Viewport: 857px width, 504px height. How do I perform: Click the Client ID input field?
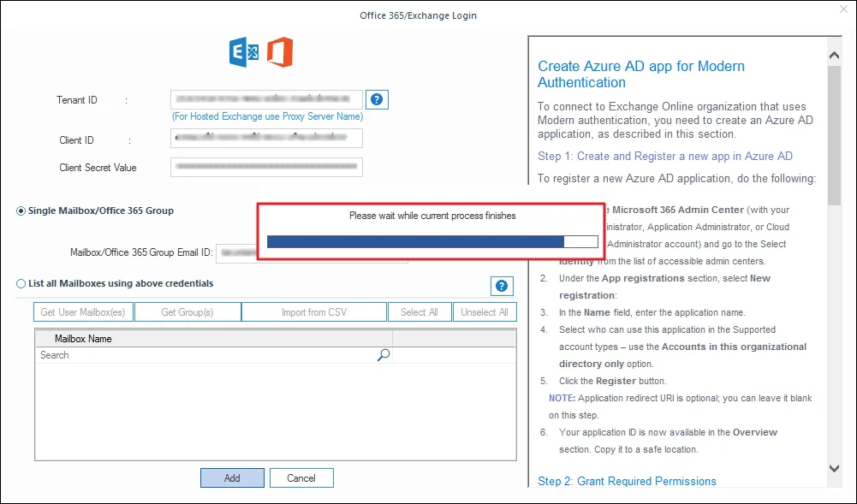pos(267,138)
